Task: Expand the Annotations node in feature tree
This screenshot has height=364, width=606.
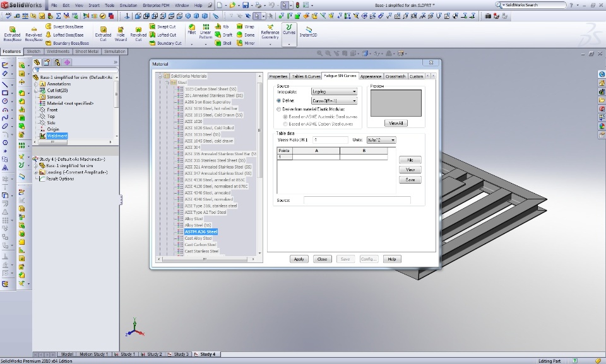Action: click(x=36, y=84)
